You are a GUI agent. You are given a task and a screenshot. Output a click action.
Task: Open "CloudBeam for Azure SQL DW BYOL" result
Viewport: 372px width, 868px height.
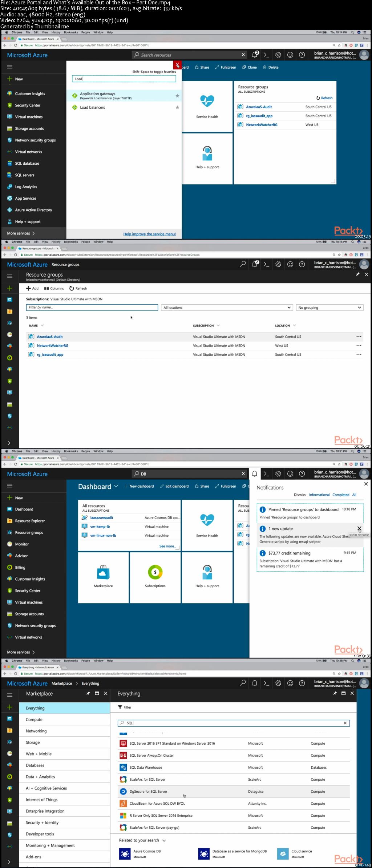pos(234,803)
